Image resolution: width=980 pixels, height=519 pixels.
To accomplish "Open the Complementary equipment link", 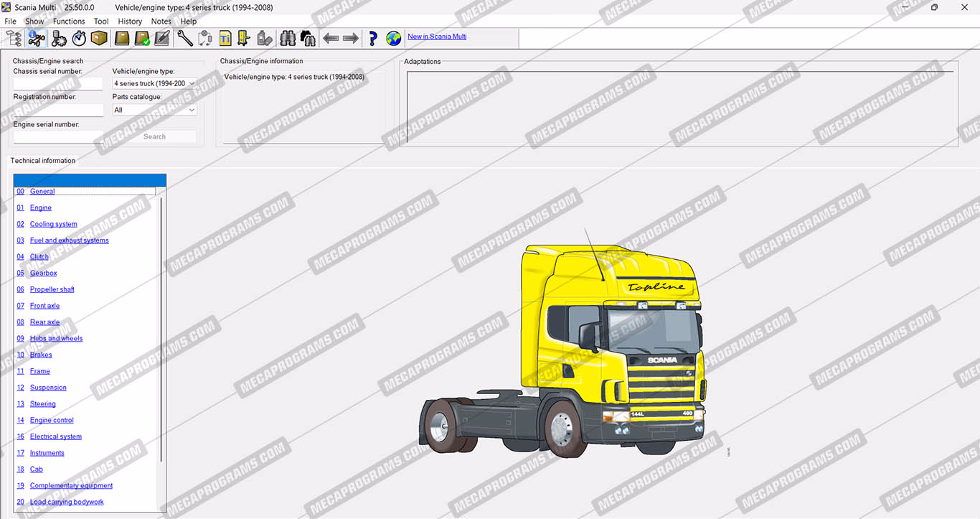I will (x=72, y=486).
